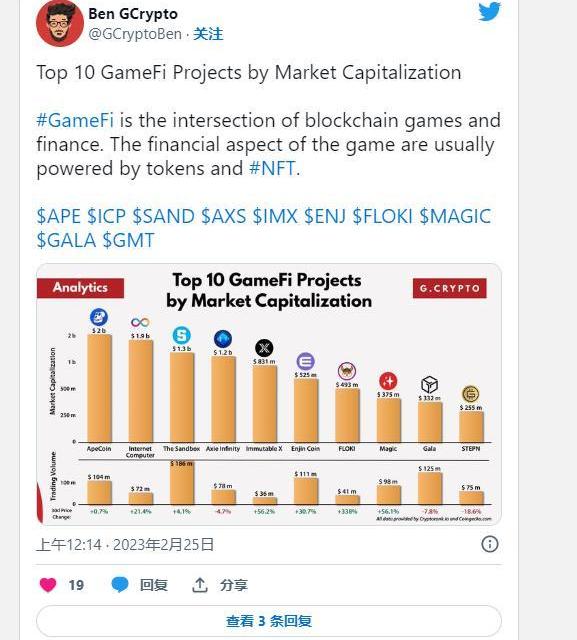This screenshot has height=640, width=577.
Task: Open the @GCryptoBen handle
Action: click(x=135, y=34)
